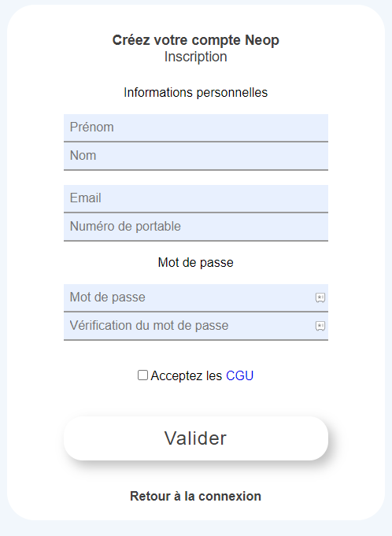The height and width of the screenshot is (536, 392).
Task: Click into the Email field
Action: 196,198
